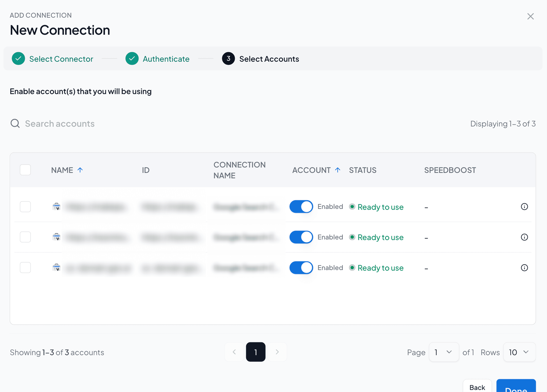Click Select Connector green checkmark
Screen dimensions: 547x392
18,59
